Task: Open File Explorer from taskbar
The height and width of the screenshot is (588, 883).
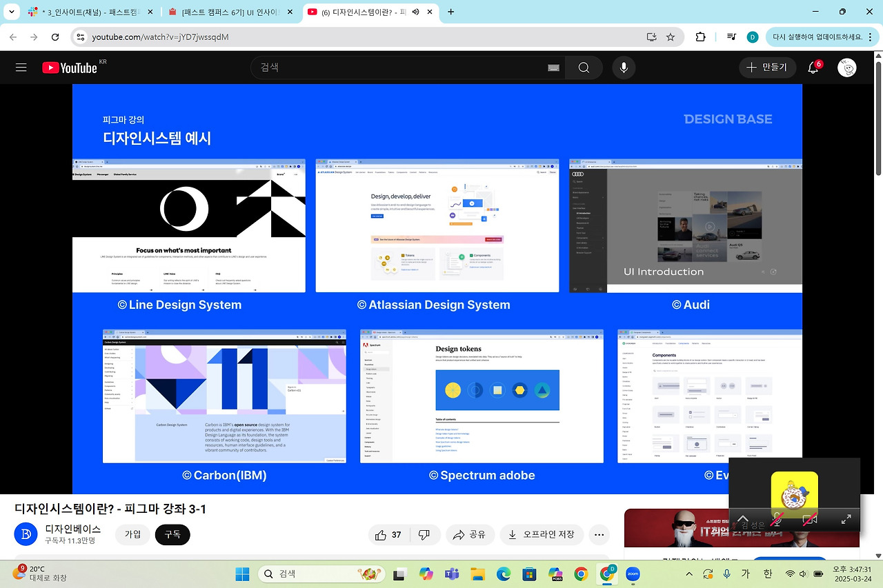Action: [477, 574]
